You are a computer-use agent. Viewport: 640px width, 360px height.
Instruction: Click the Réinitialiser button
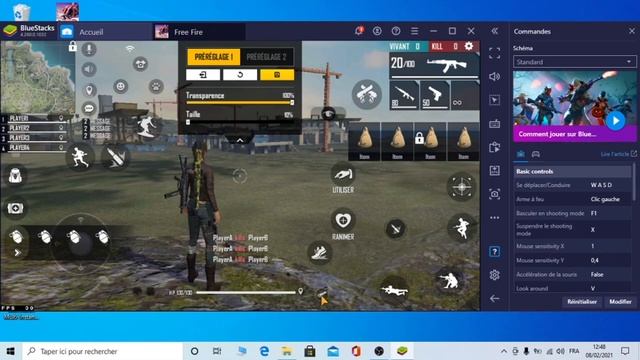coord(582,302)
